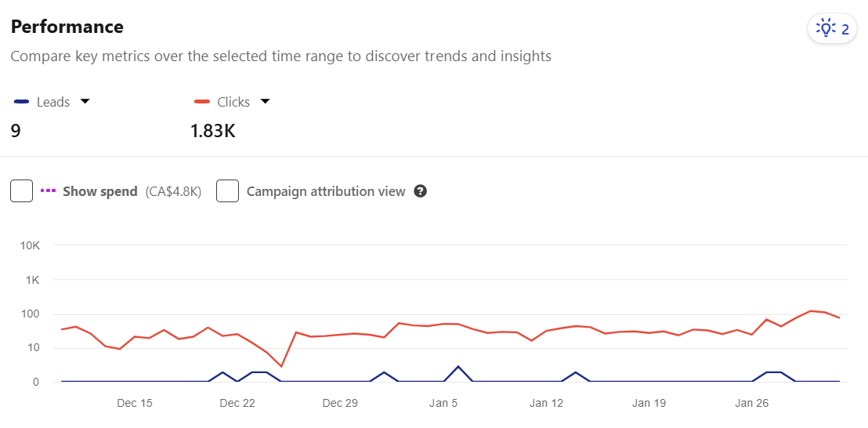
Task: Click the Show spend label text
Action: [x=100, y=191]
